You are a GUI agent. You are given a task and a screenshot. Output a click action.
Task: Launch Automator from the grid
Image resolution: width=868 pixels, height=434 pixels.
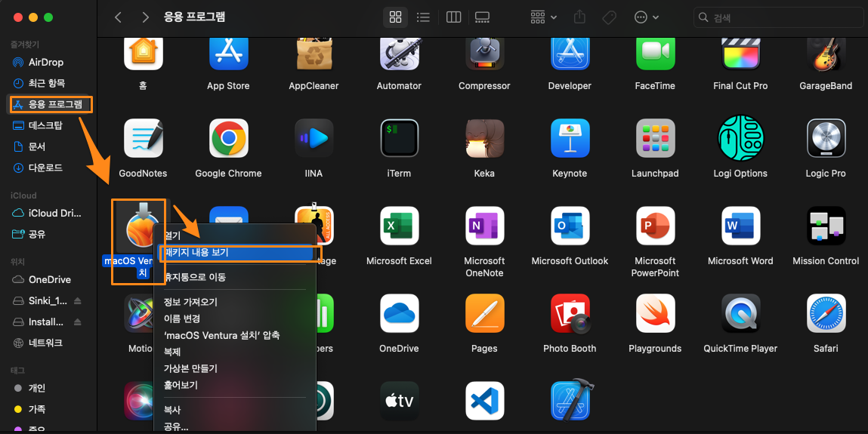[x=399, y=53]
